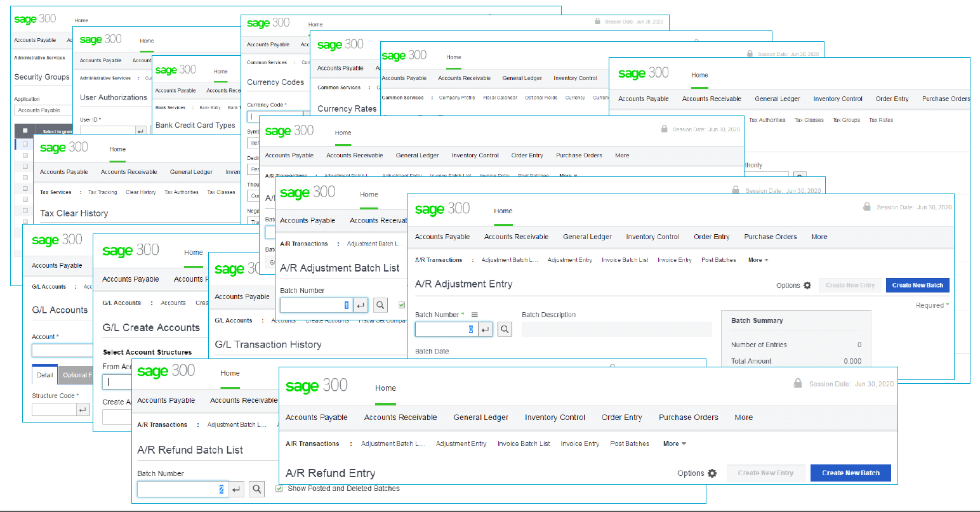This screenshot has height=512, width=980.
Task: Open Post Batches link in A/R Refund Entry
Action: [x=629, y=444]
